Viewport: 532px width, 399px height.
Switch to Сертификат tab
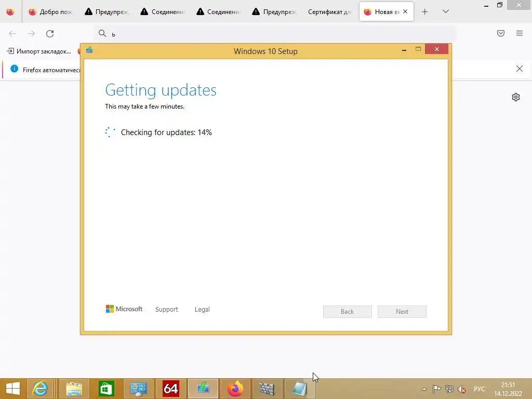pos(330,12)
